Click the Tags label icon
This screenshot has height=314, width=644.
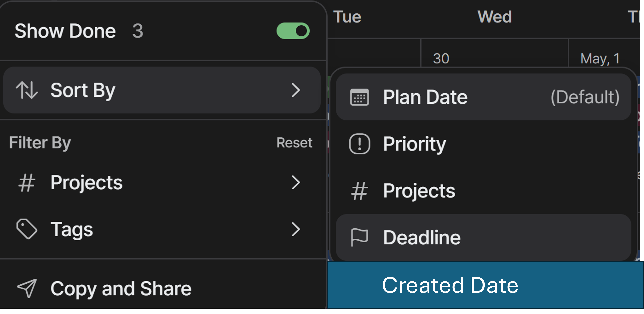(x=26, y=229)
